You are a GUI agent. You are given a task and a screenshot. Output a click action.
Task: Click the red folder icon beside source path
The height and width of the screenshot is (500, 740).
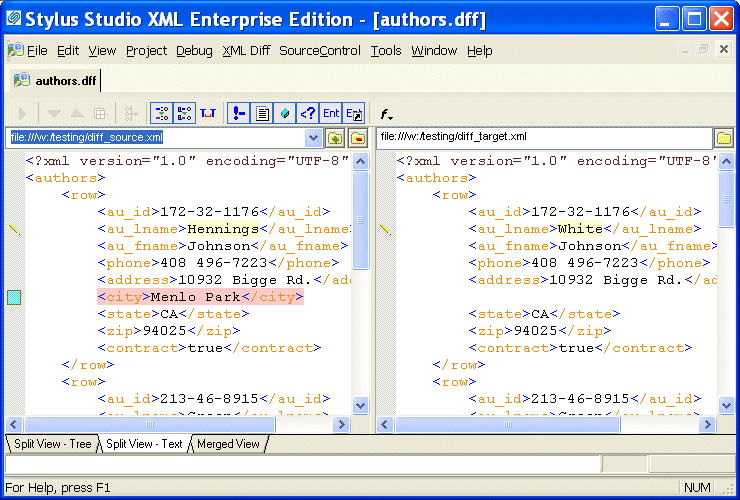(x=357, y=137)
